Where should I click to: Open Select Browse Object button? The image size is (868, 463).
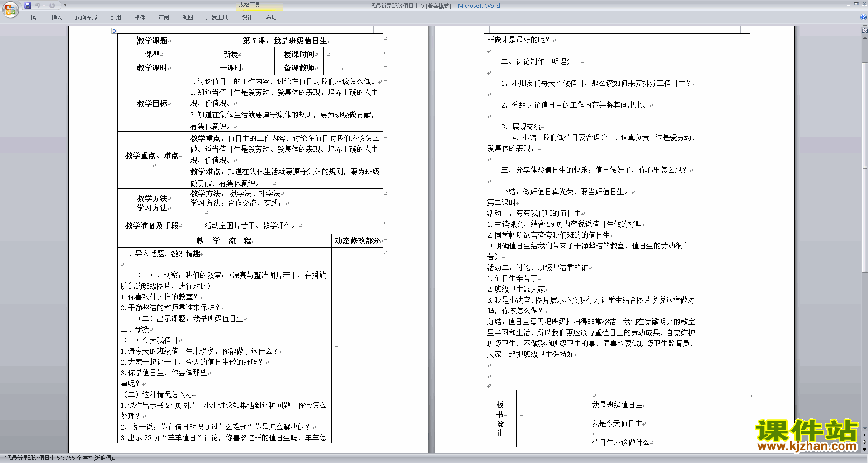864,442
